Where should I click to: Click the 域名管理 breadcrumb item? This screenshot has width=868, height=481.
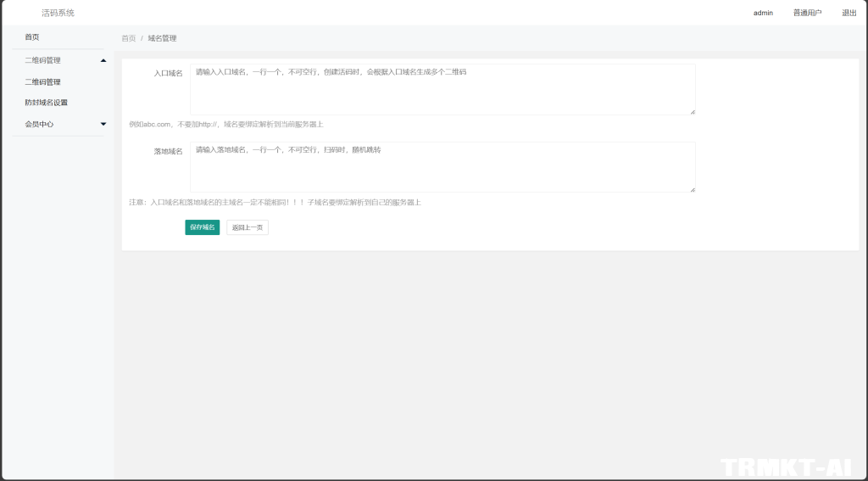pyautogui.click(x=162, y=38)
